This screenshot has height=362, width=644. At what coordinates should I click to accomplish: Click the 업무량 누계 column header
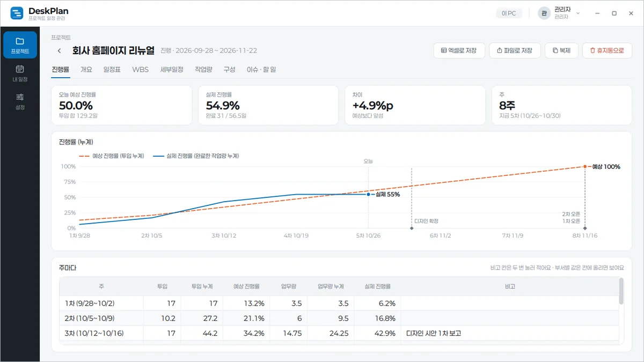pos(331,286)
